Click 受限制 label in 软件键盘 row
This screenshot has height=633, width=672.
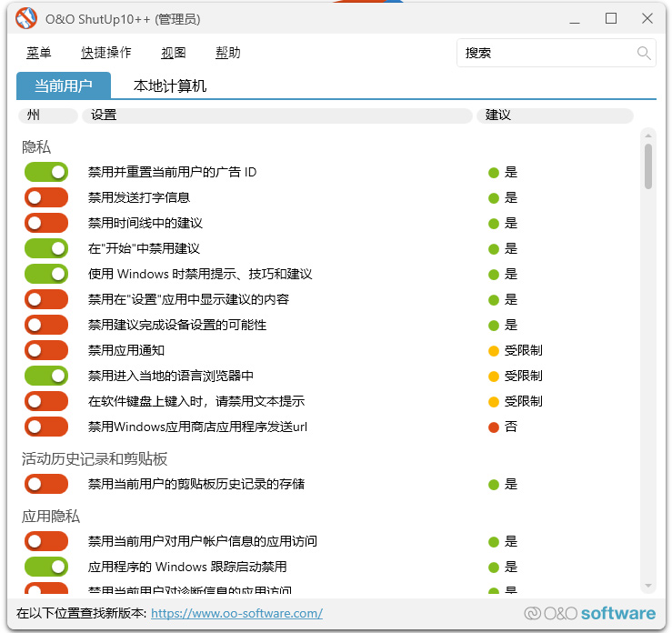click(x=523, y=402)
